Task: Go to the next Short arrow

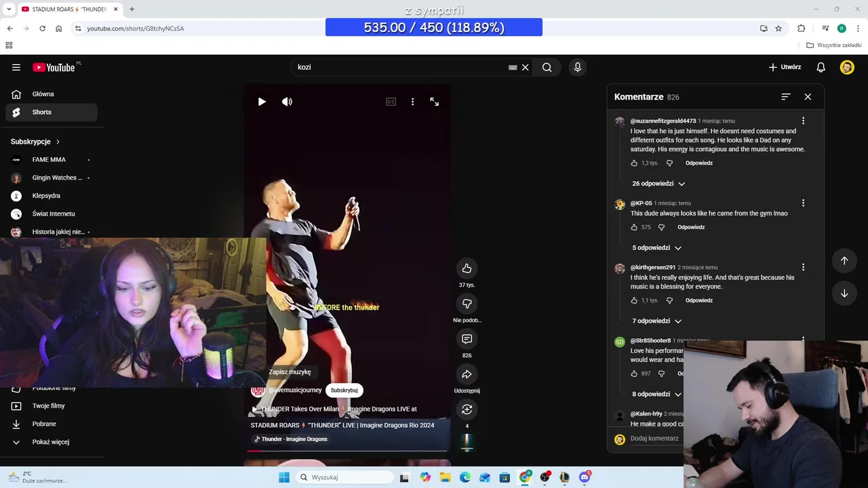Action: coord(844,293)
